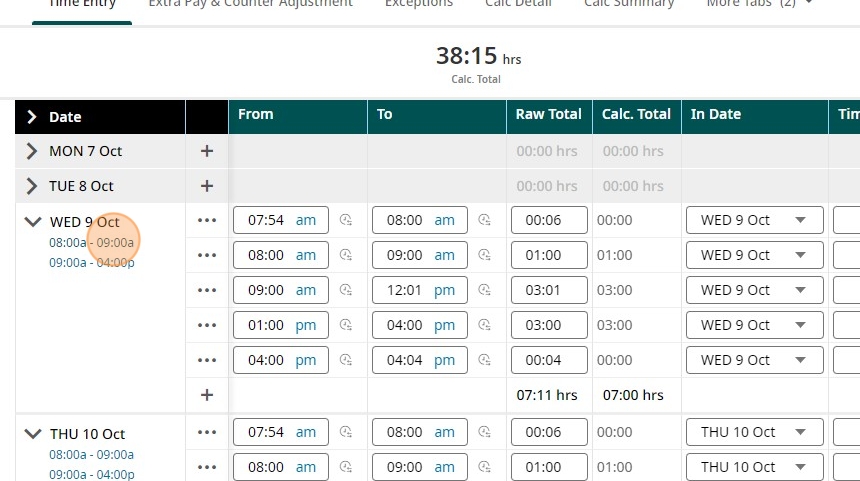Open In Date dropdown for WED 07:54 entry

click(x=799, y=220)
